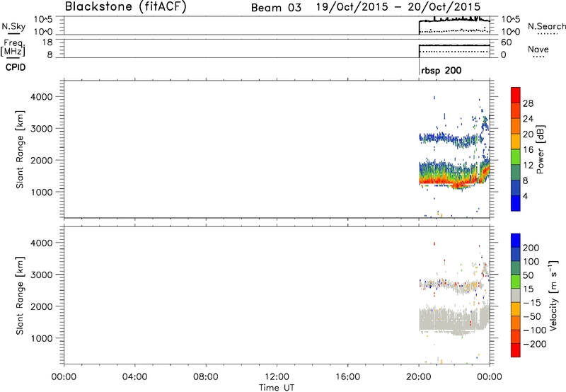Click the red bottom segment of Velocity colorbar
Viewport: 566px width, 392px height.
516,350
